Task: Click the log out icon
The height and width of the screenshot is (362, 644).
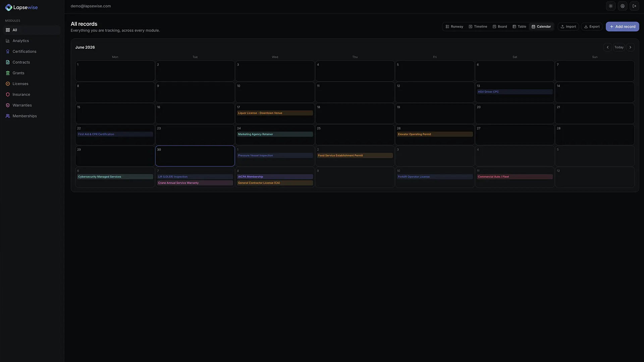Action: 634,6
